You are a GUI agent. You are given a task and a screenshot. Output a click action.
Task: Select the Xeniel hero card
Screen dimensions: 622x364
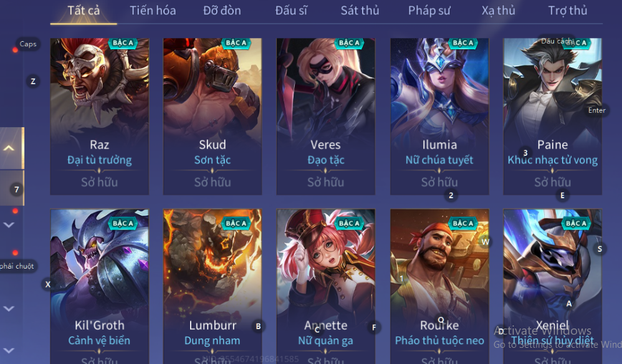pyautogui.click(x=552, y=286)
